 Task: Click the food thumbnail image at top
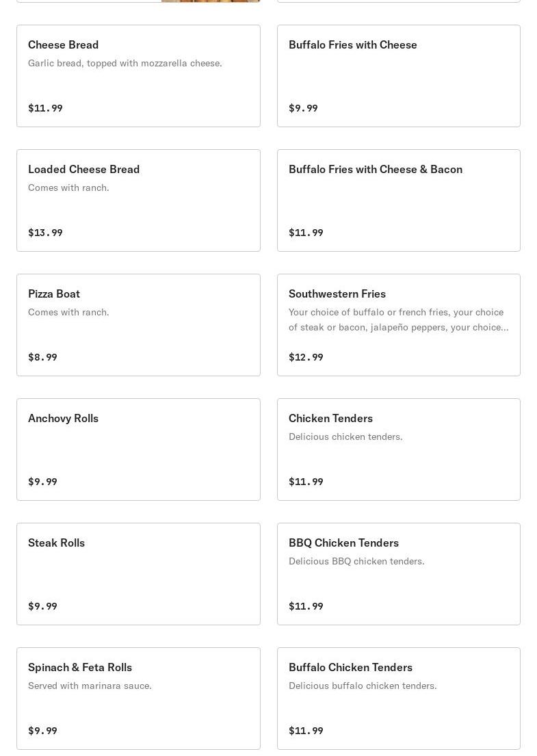pyautogui.click(x=211, y=1)
